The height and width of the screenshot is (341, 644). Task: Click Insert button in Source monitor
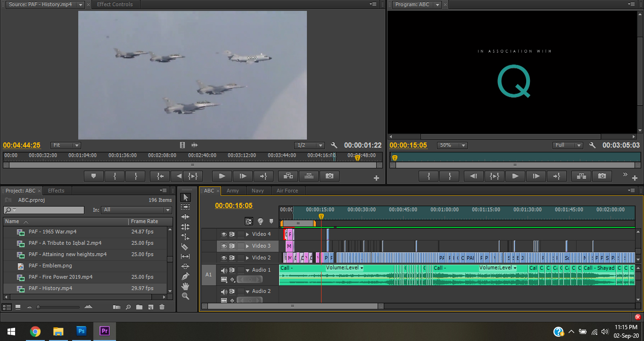coord(288,176)
